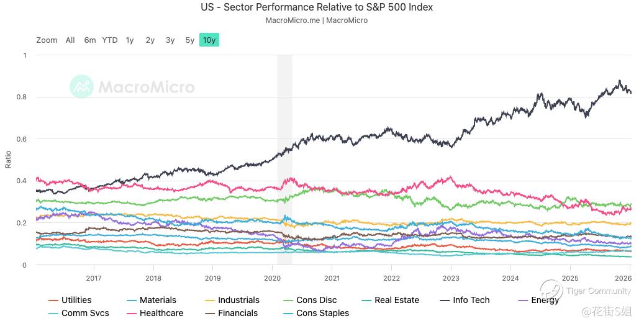Select the 6m zoom range
This screenshot has height=326, width=644.
90,40
